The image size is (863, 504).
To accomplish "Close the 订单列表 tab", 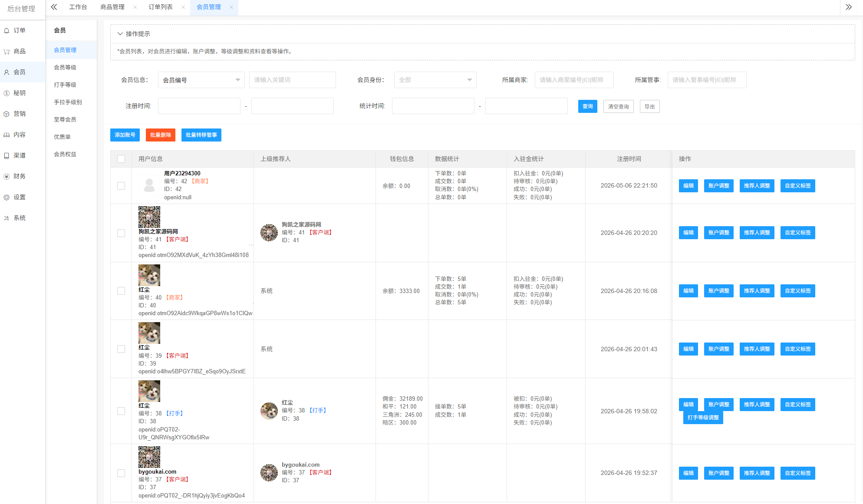I will tap(183, 7).
